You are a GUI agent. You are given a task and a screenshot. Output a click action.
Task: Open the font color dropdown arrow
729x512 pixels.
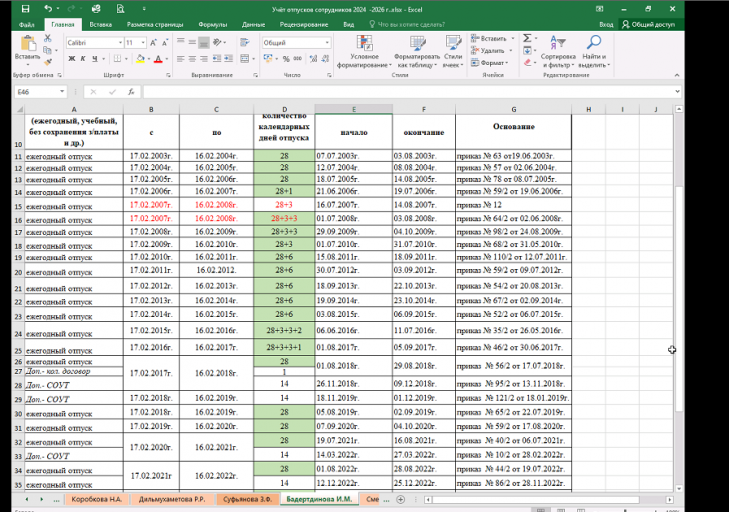(166, 59)
